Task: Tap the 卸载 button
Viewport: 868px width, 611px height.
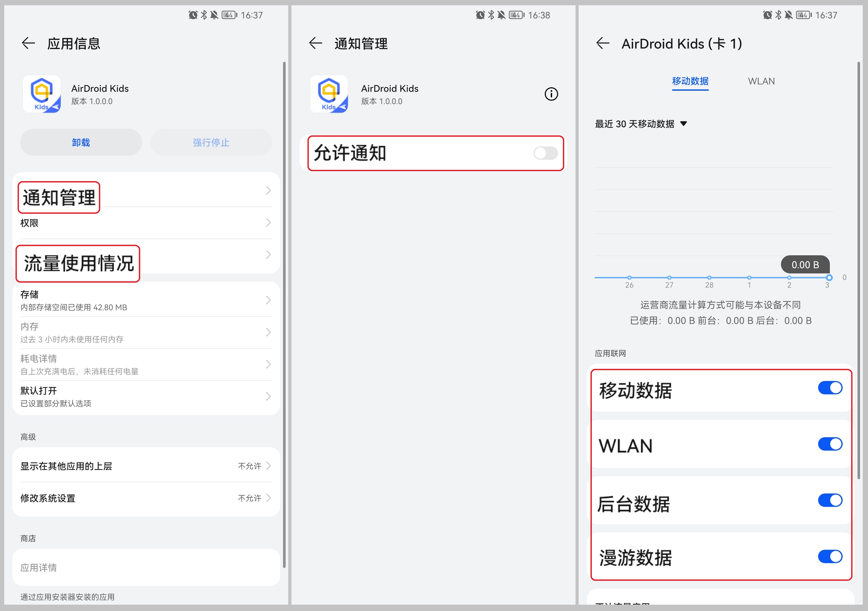Action: point(81,142)
